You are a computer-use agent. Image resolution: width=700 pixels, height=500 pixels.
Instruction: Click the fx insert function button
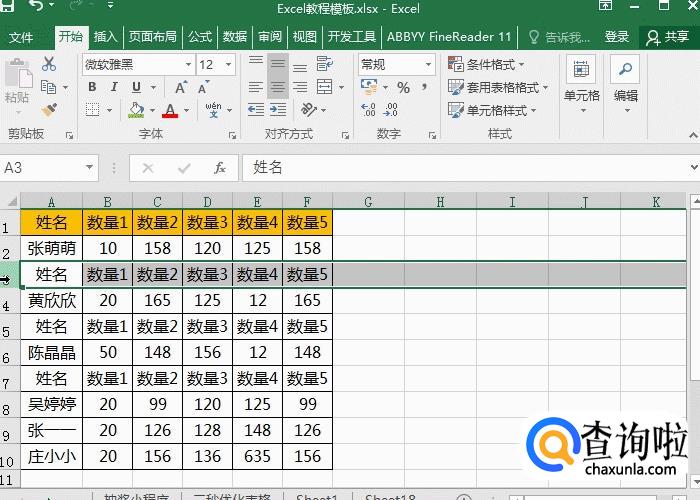(220, 168)
